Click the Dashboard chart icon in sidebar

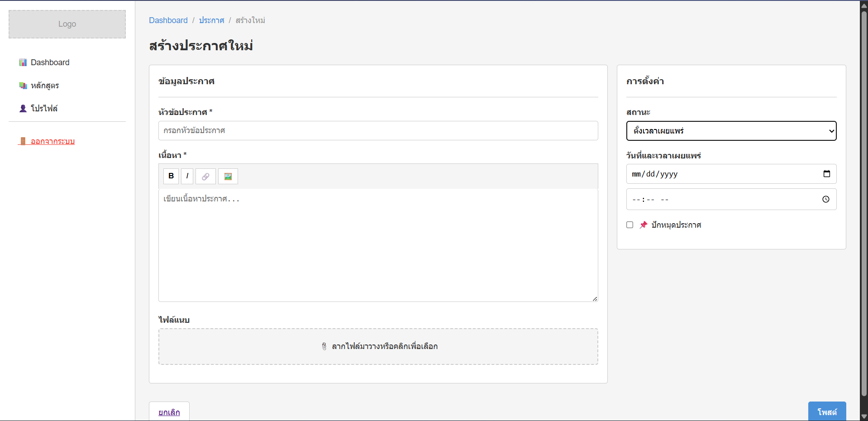(23, 62)
